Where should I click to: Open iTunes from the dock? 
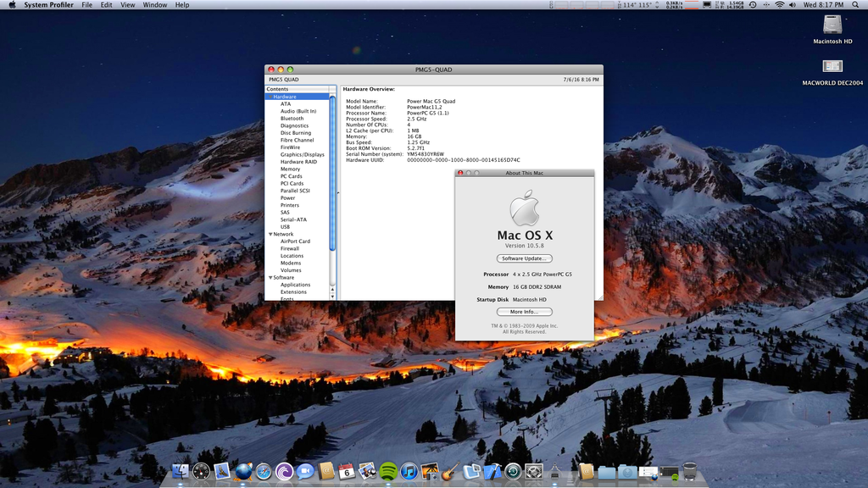tap(409, 471)
